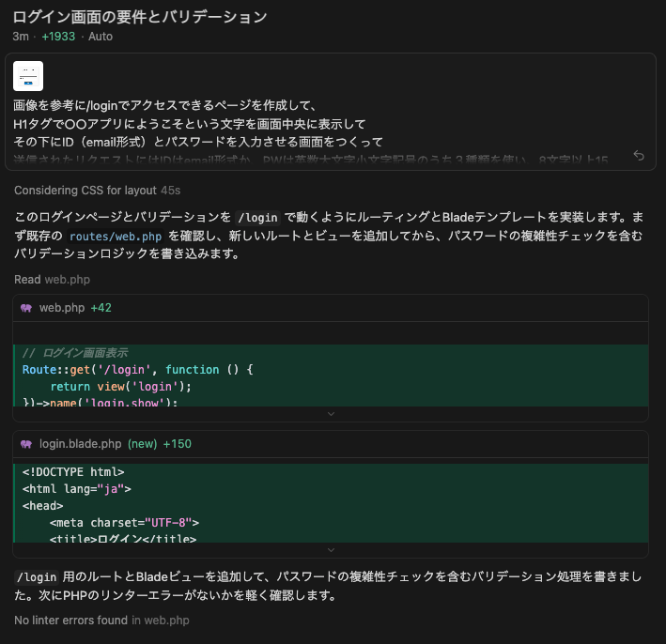
Task: Click the chat title ログイン画面の要件とバリデーション
Action: (140, 17)
